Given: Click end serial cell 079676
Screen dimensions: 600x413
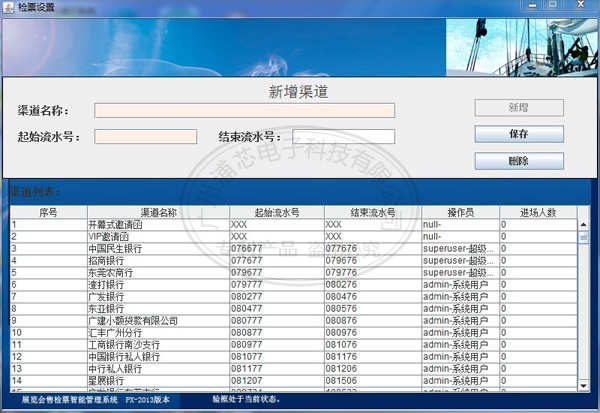Looking at the screenshot, I should [373, 261].
